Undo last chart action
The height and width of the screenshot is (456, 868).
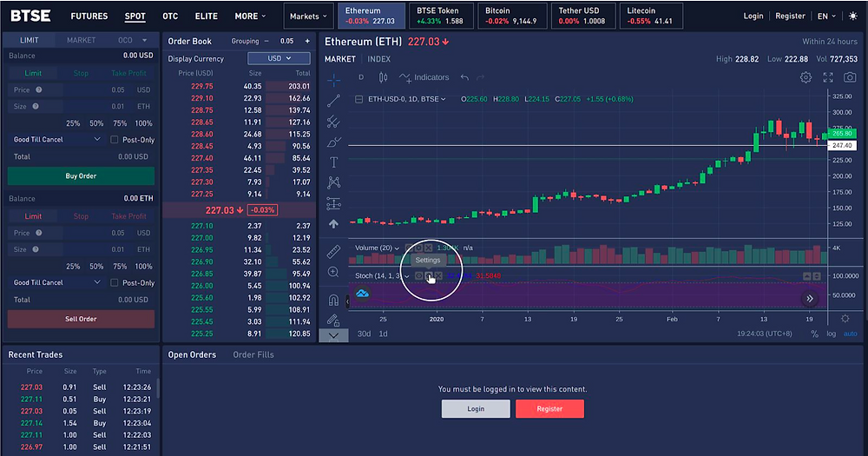point(464,77)
